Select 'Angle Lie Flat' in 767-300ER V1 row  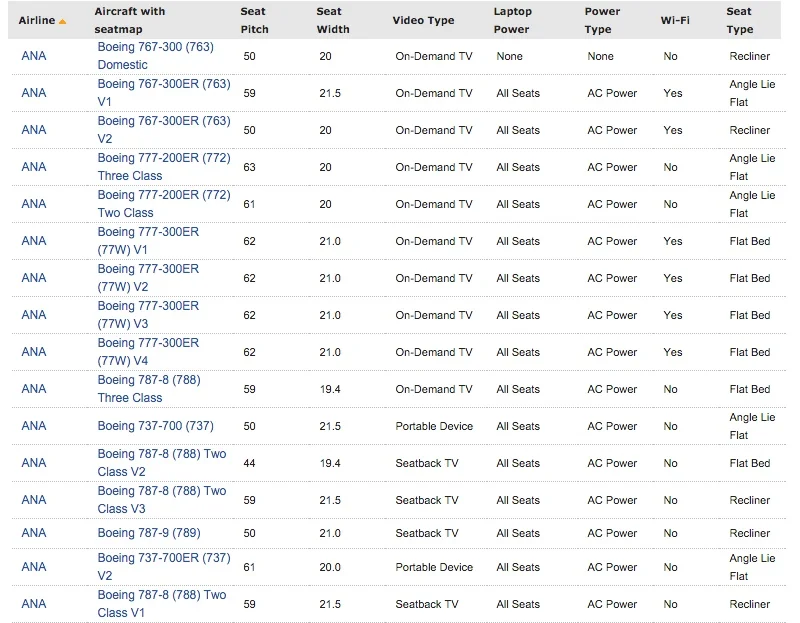coord(752,93)
